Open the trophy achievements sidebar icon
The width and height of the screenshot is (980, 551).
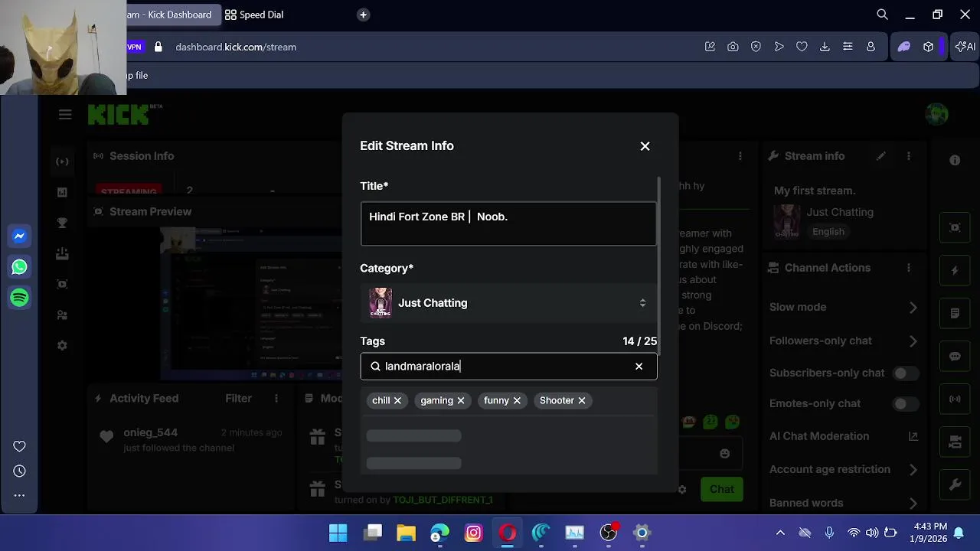click(62, 223)
